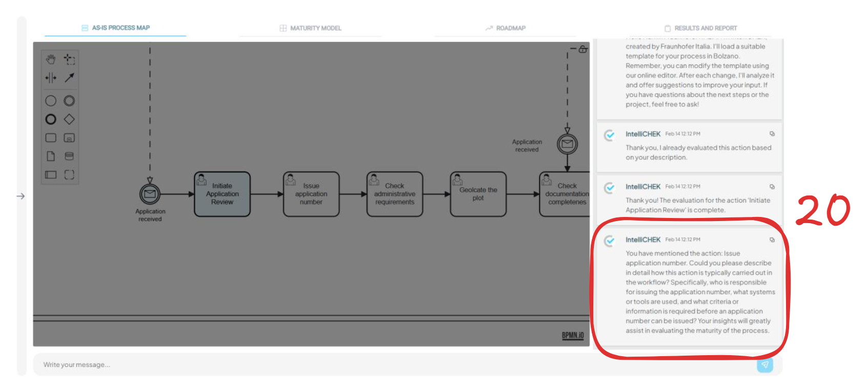868x392 pixels.
Task: Click the send message button
Action: [764, 365]
